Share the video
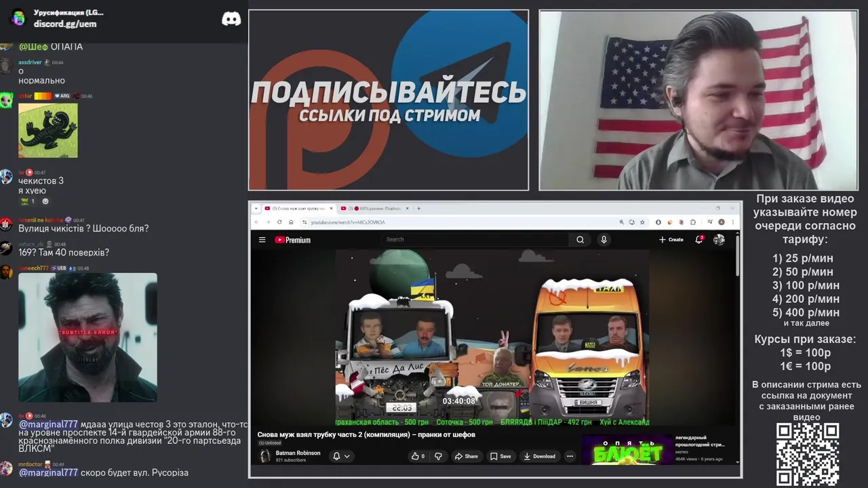868x488 pixels. coord(466,456)
